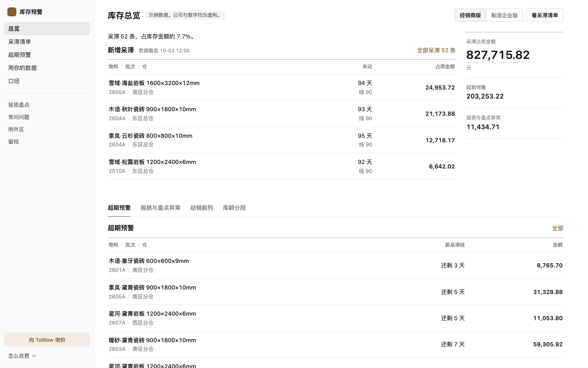Click the 占用金额 column header
Viewport: 588px width, 368px height.
445,67
